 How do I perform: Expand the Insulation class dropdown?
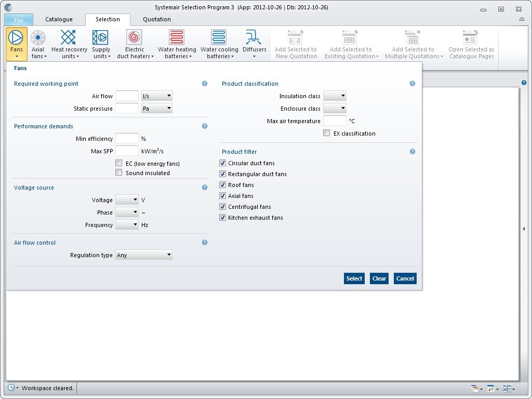[x=341, y=96]
